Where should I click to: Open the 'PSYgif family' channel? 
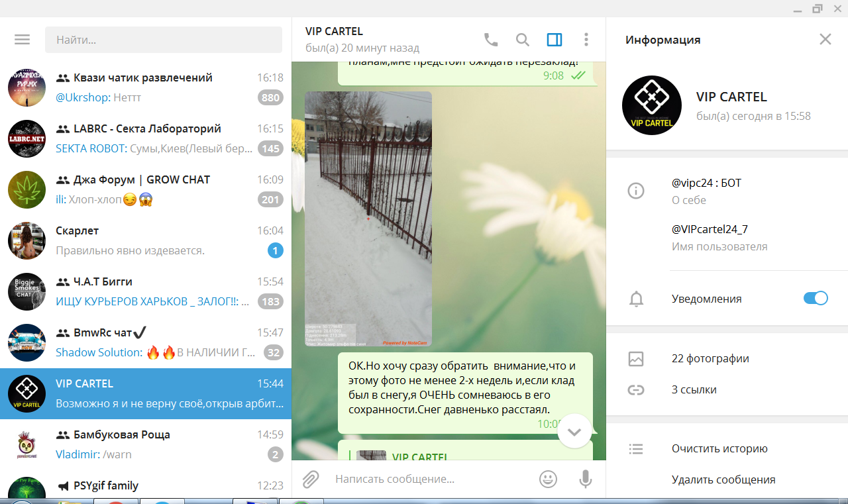(146, 484)
